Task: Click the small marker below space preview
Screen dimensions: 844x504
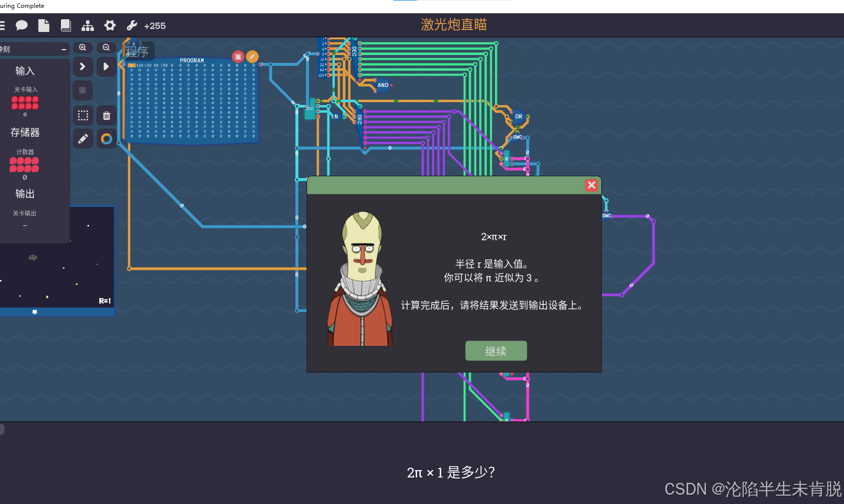Action: (34, 312)
